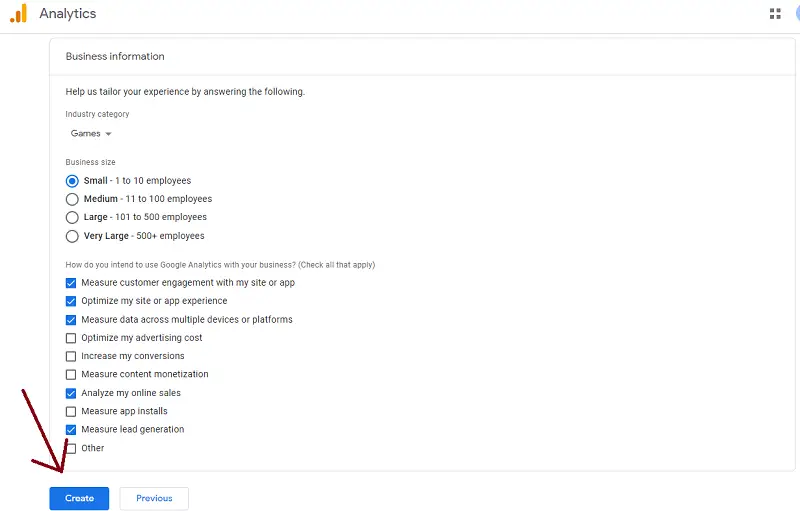
Task: Click the account avatar in top corner
Action: (796, 14)
